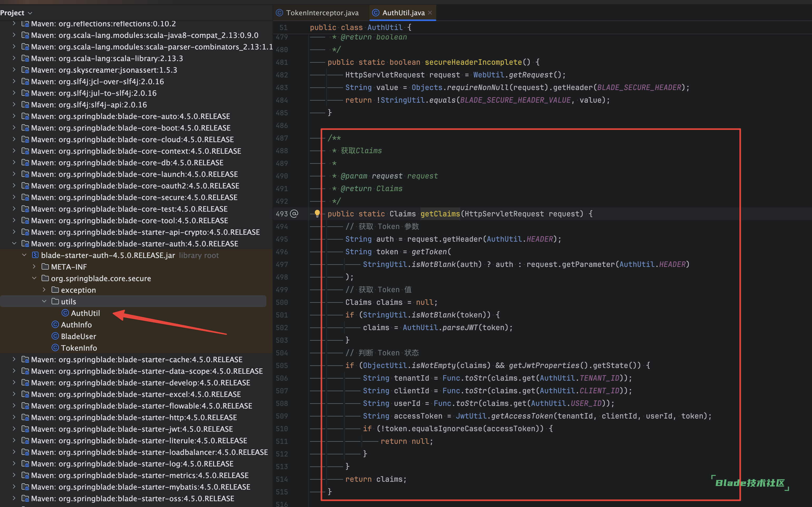Click secureHeaderIncomplete method name on line 481
Image resolution: width=812 pixels, height=507 pixels.
pyautogui.click(x=473, y=62)
